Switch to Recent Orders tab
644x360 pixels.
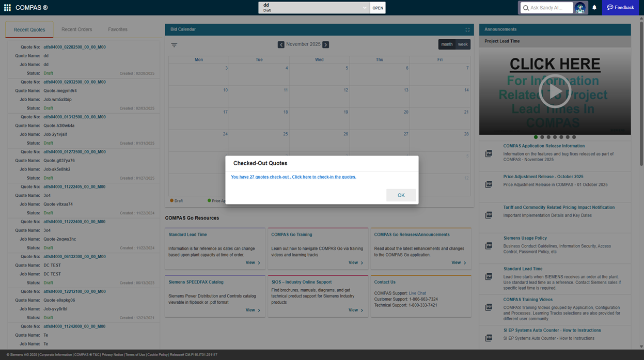click(x=76, y=29)
